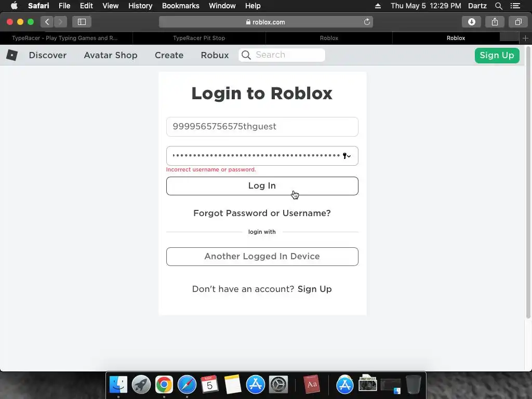Choose Another Logged In Device login

(262, 257)
